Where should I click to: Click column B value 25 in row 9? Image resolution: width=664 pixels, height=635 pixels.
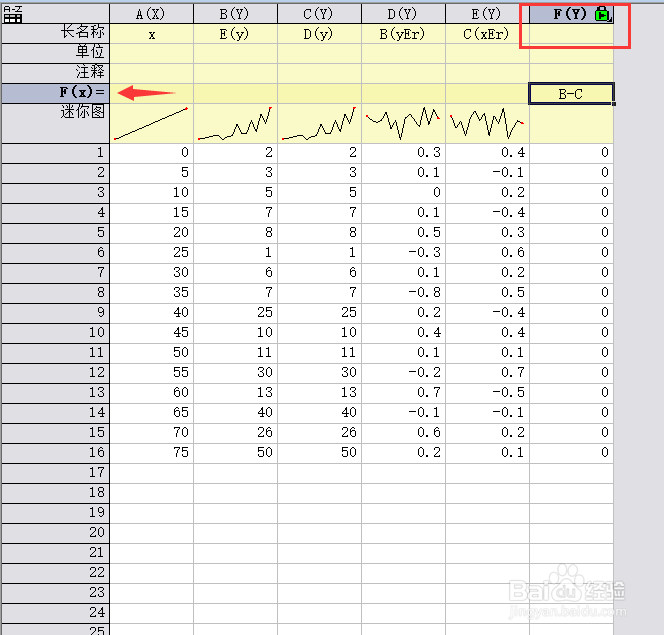coord(235,312)
